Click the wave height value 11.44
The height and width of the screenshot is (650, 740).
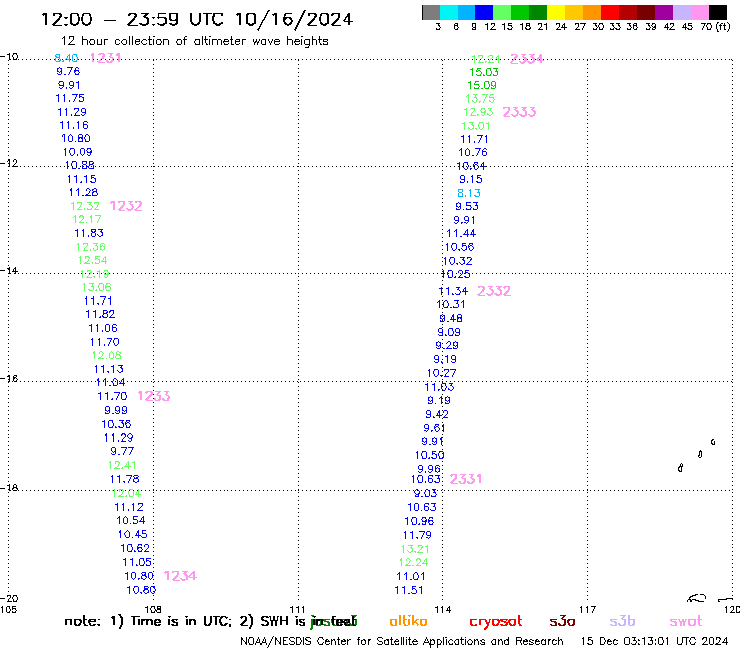pyautogui.click(x=461, y=233)
